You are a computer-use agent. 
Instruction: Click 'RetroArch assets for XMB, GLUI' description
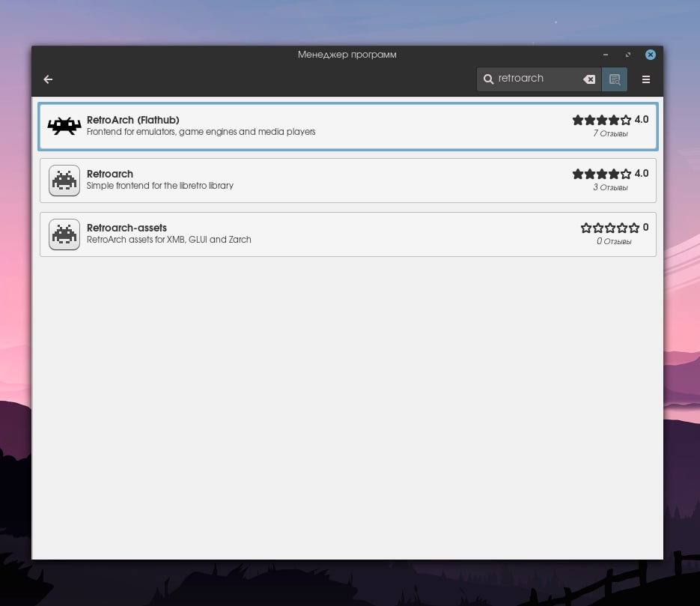[168, 240]
